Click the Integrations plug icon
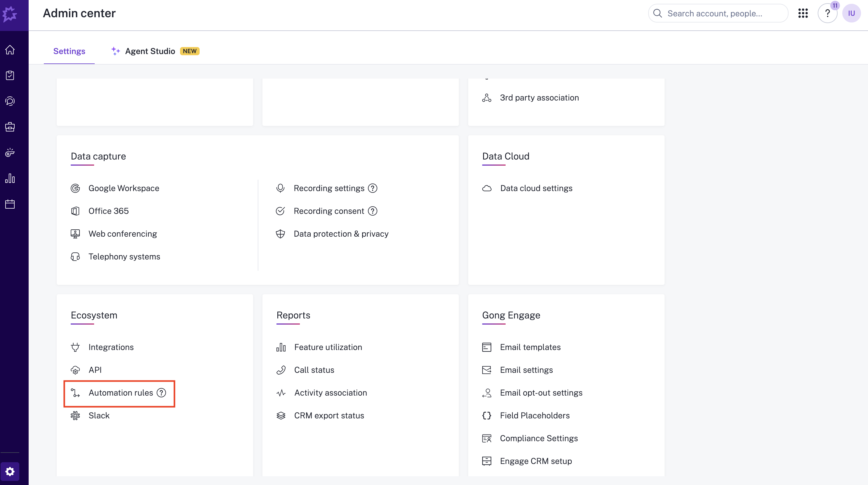The width and height of the screenshot is (868, 485). pos(75,347)
